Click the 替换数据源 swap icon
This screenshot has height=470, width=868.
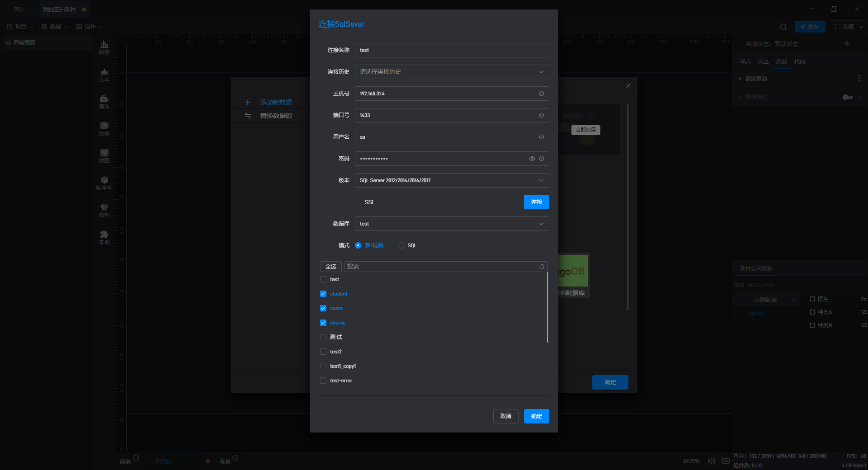tap(248, 116)
